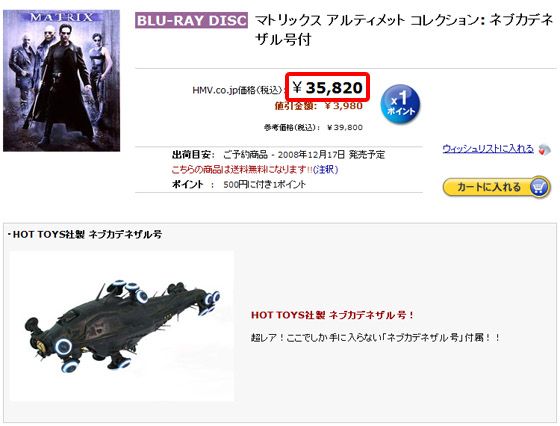The width and height of the screenshot is (560, 426).
Task: Click the red free shipping notice text
Action: pos(242,169)
